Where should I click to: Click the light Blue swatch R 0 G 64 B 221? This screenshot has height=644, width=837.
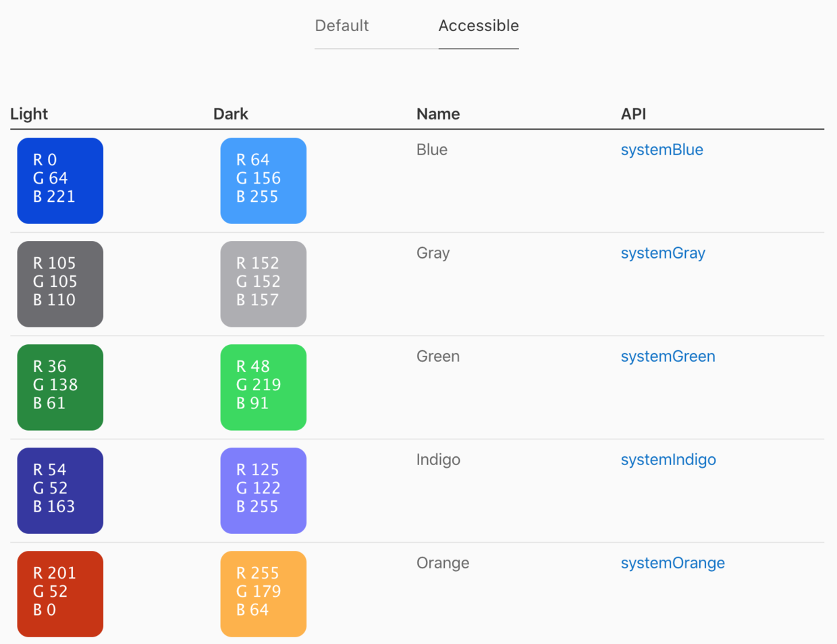coord(60,181)
